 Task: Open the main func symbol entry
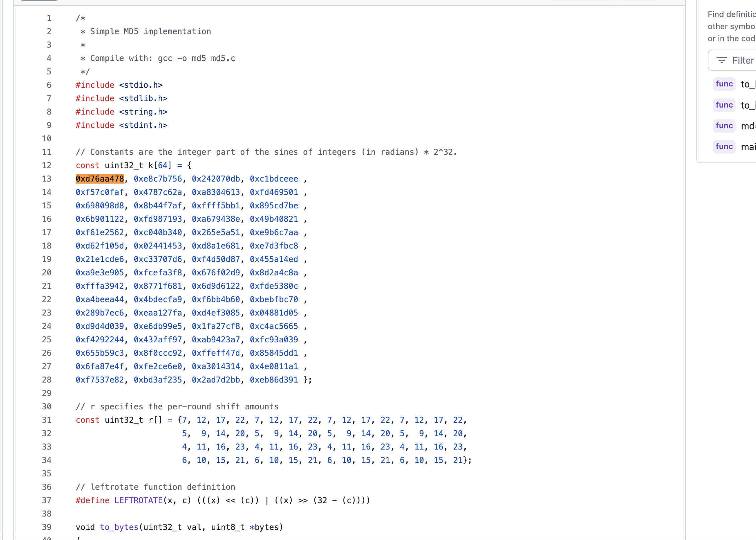tap(734, 147)
